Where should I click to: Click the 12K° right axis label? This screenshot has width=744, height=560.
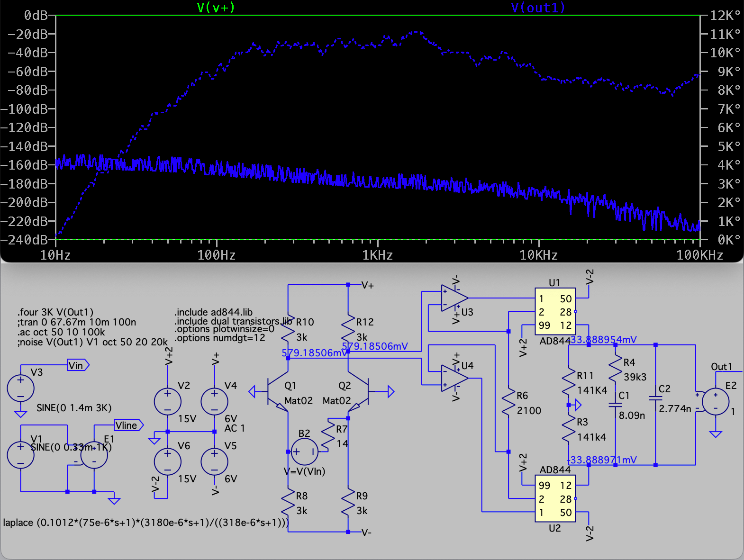pyautogui.click(x=725, y=16)
